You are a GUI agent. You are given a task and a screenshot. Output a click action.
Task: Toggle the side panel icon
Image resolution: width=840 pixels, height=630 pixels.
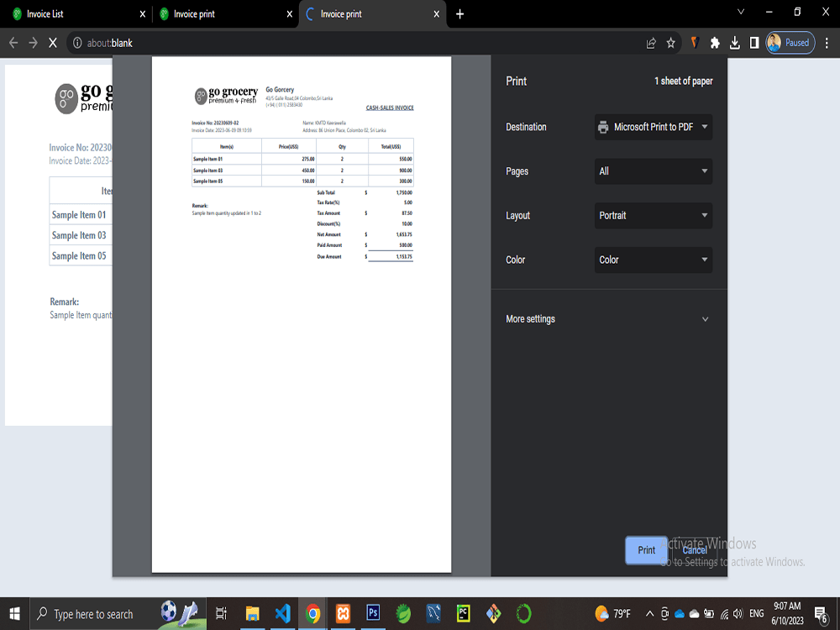pos(754,43)
